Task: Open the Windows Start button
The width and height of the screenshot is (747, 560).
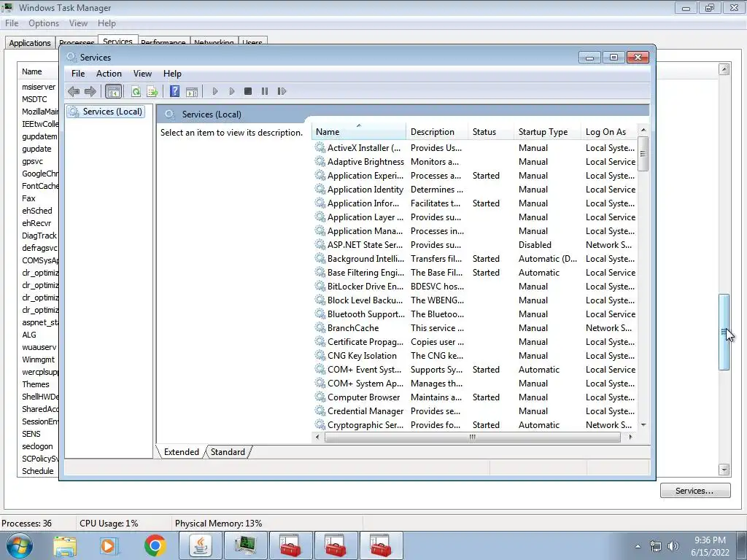Action: (x=19, y=545)
